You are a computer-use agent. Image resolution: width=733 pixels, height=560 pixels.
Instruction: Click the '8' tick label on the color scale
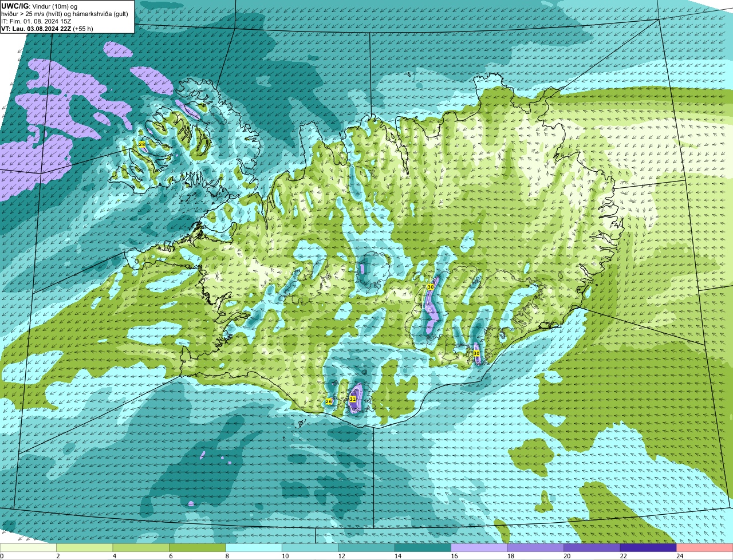tap(226, 556)
